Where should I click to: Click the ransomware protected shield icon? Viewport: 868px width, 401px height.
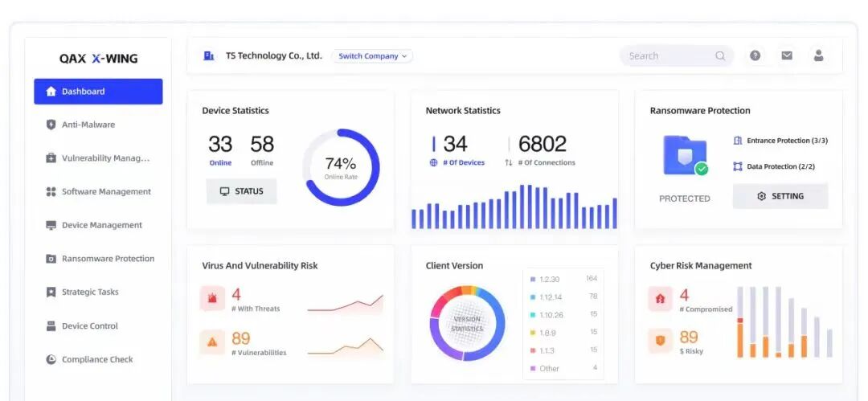tap(685, 155)
